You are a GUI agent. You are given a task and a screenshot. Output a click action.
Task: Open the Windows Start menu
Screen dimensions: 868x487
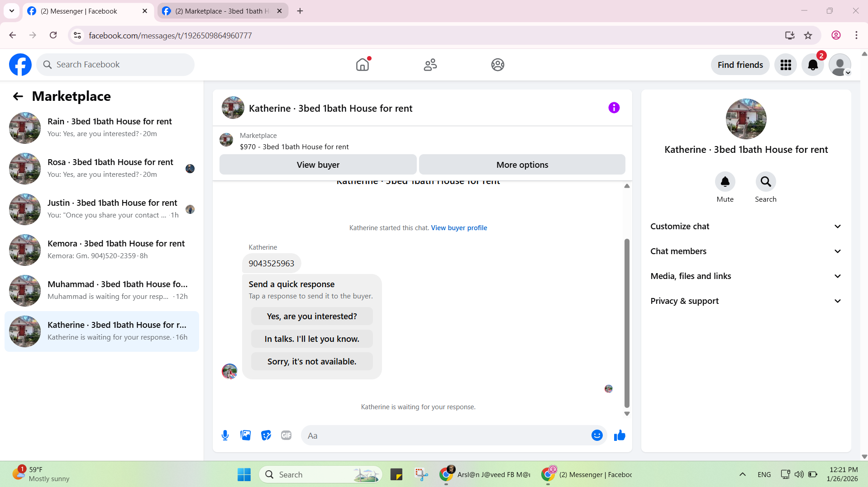pyautogui.click(x=244, y=474)
